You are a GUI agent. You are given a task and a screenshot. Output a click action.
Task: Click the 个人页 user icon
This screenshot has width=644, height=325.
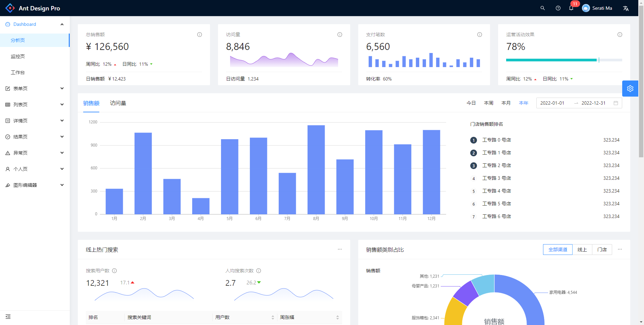[8, 169]
